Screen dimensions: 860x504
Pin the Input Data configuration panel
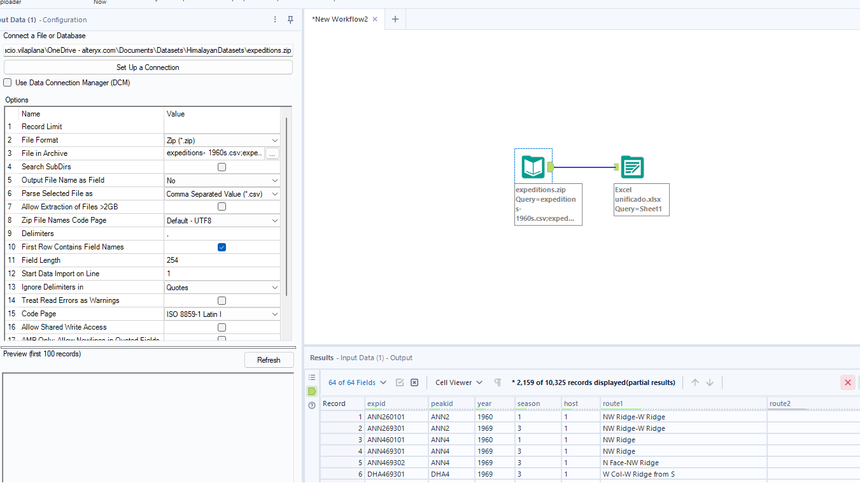pyautogui.click(x=290, y=20)
